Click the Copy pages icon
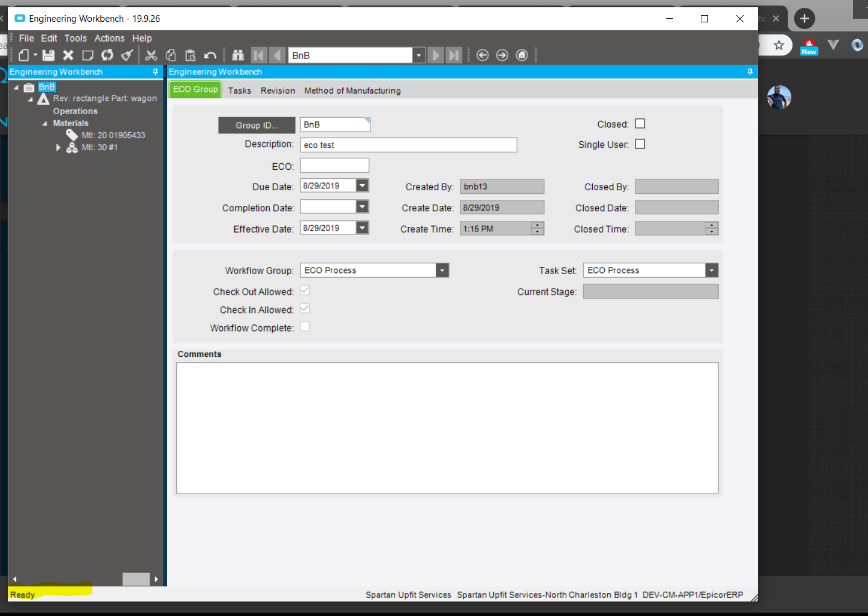This screenshot has width=868, height=616. 171,55
